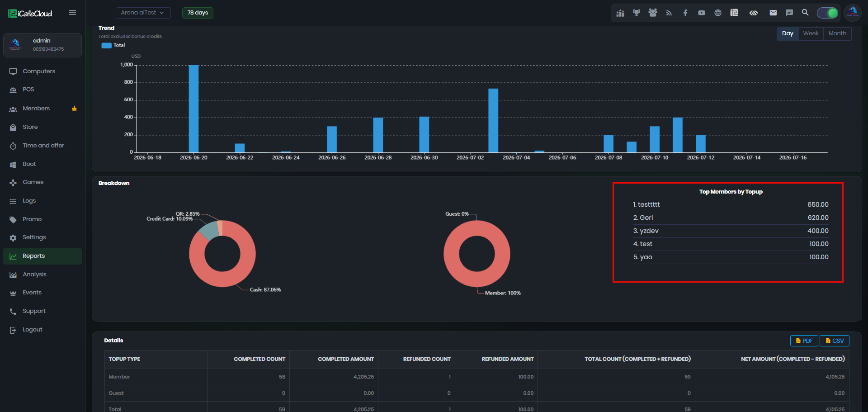Collapse sidebar with the hamburger menu icon
The height and width of the screenshot is (412, 868).
72,13
